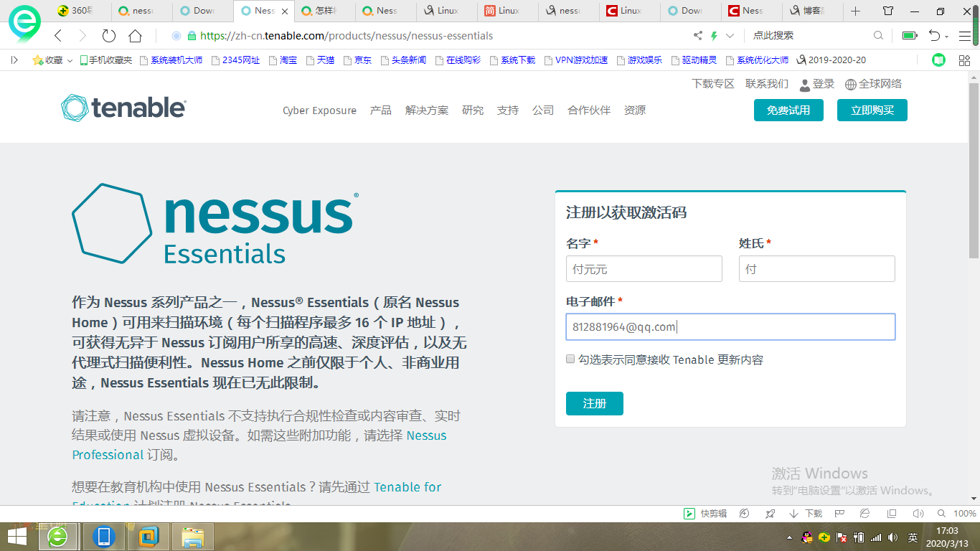Click the 联系我们 link

click(x=767, y=84)
